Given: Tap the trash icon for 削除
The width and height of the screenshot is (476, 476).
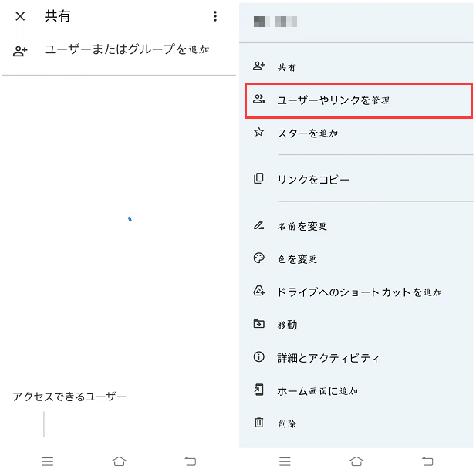Looking at the screenshot, I should (259, 423).
